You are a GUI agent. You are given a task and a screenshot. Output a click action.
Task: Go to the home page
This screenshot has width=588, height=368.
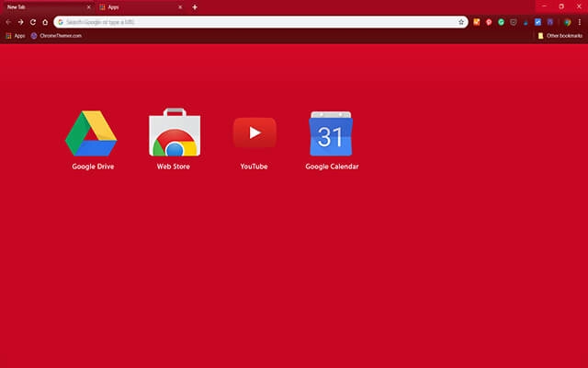(x=45, y=22)
